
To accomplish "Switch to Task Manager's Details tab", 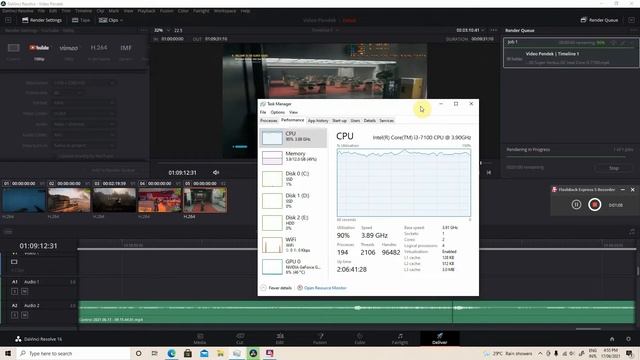I will pyautogui.click(x=369, y=120).
